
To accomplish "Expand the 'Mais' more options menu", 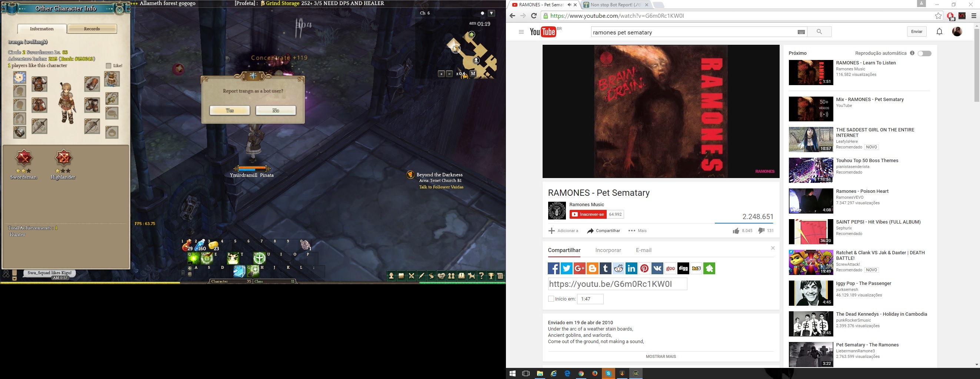I will (x=638, y=231).
